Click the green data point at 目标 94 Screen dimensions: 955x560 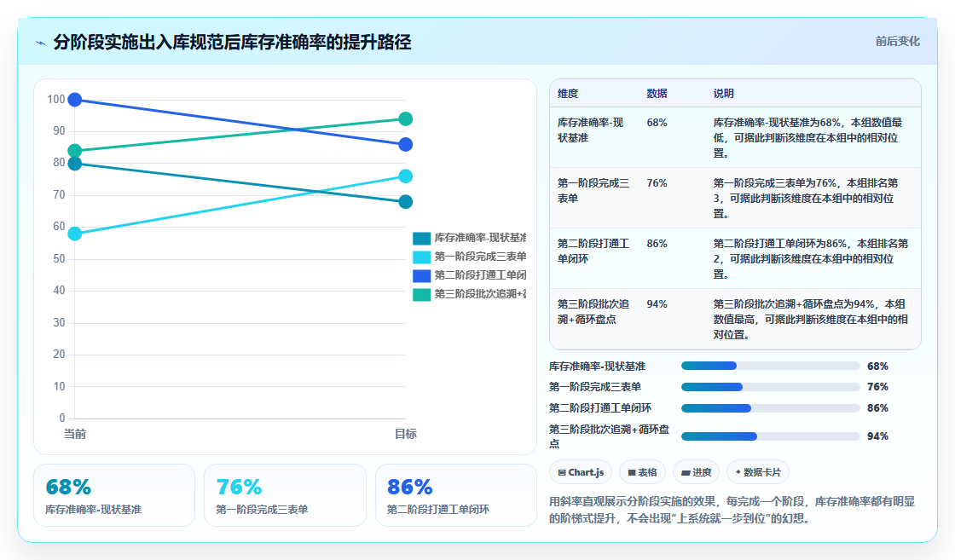pyautogui.click(x=406, y=118)
